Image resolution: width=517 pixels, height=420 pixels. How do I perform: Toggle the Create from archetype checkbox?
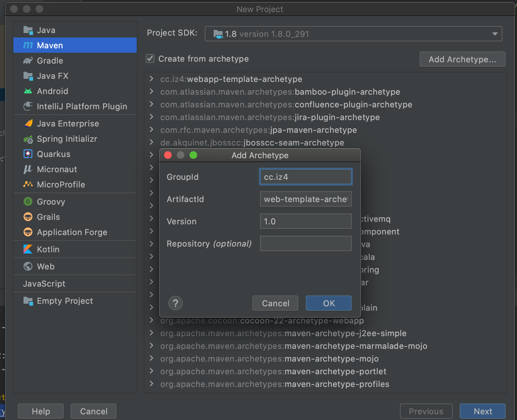click(150, 59)
